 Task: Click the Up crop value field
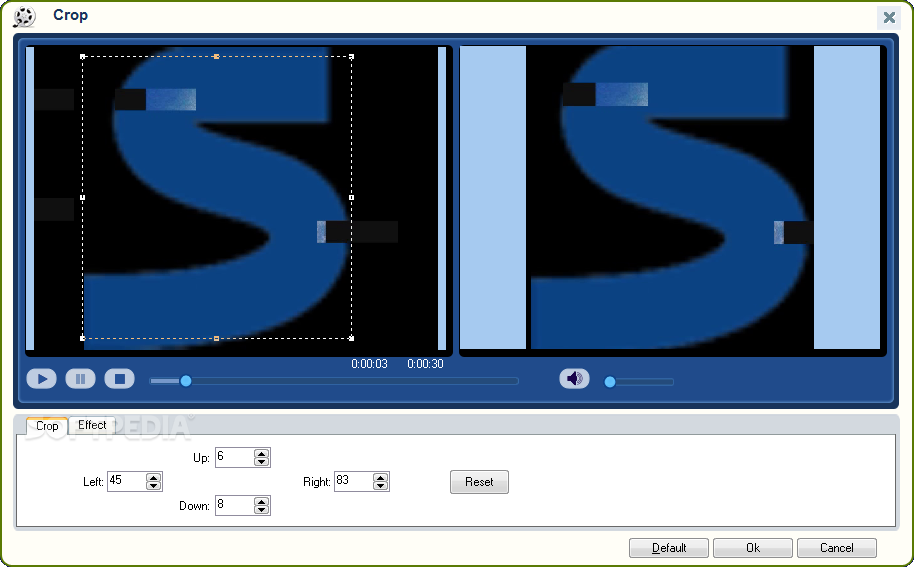point(235,457)
